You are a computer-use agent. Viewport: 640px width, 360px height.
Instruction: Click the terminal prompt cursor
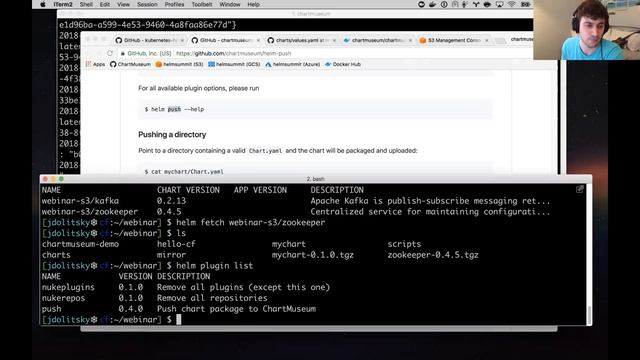(178, 320)
